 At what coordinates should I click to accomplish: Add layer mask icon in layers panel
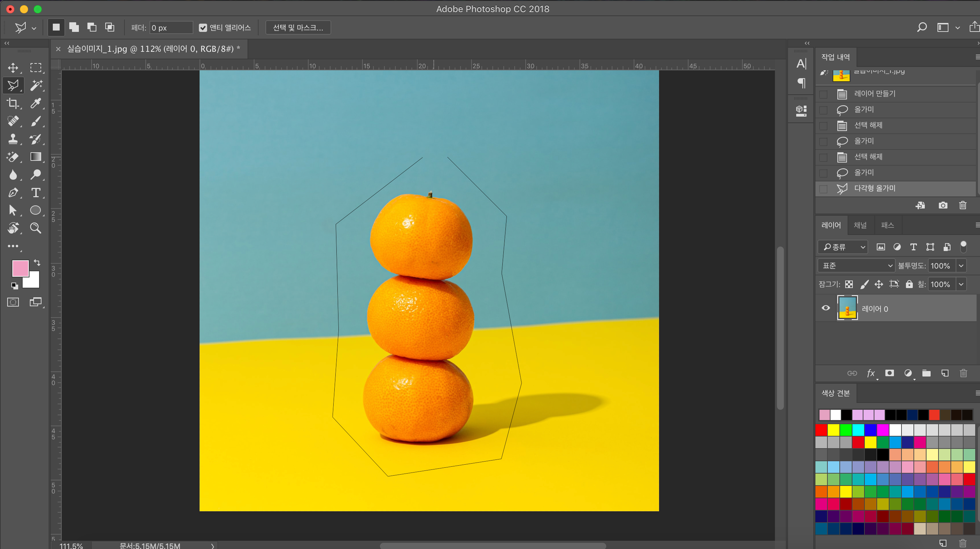click(889, 373)
